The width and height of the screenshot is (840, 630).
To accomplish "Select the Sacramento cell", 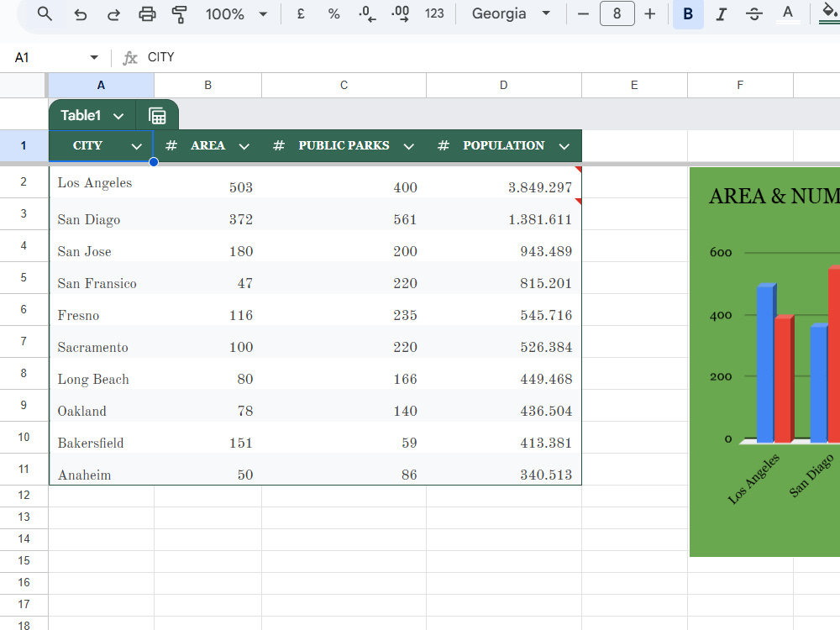I will coord(102,342).
